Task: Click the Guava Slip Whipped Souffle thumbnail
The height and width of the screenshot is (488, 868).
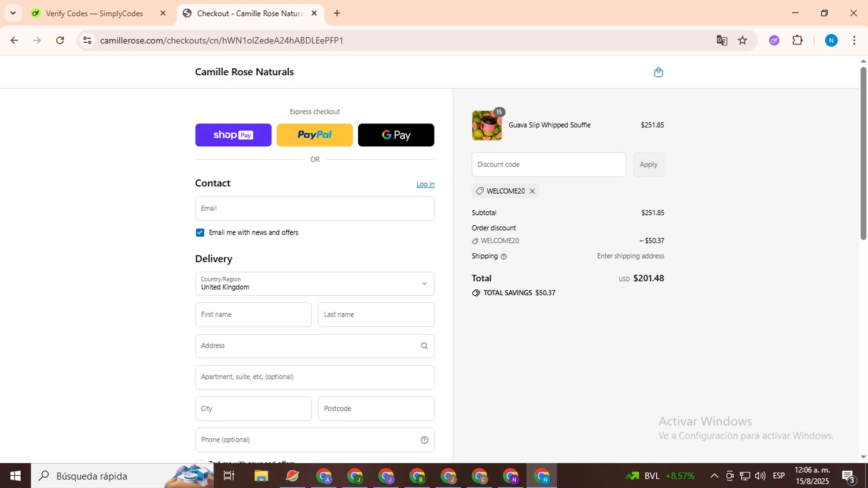Action: pos(487,125)
